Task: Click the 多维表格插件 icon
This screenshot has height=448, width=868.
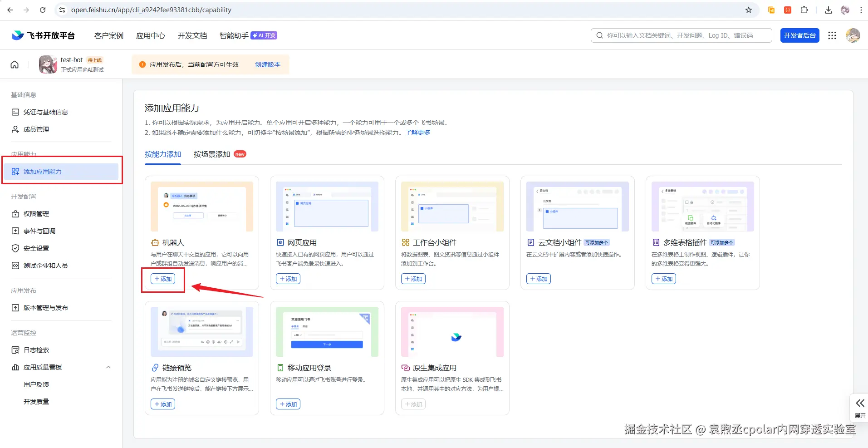Action: [656, 242]
